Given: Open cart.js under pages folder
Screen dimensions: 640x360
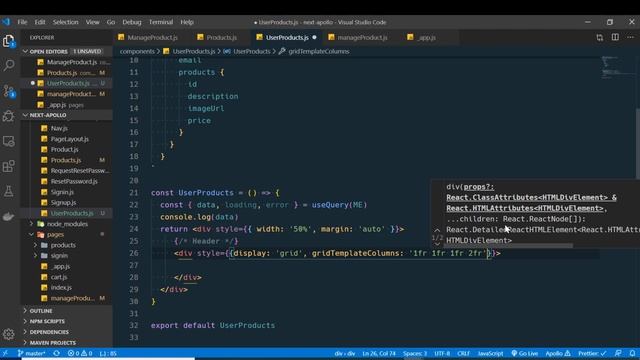Looking at the screenshot, I should tap(59, 277).
